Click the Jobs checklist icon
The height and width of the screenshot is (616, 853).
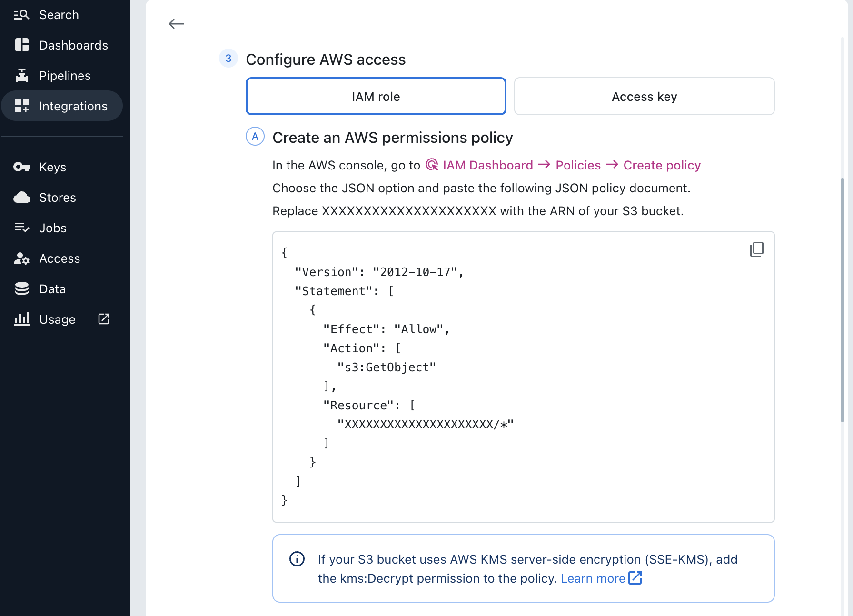pyautogui.click(x=22, y=228)
